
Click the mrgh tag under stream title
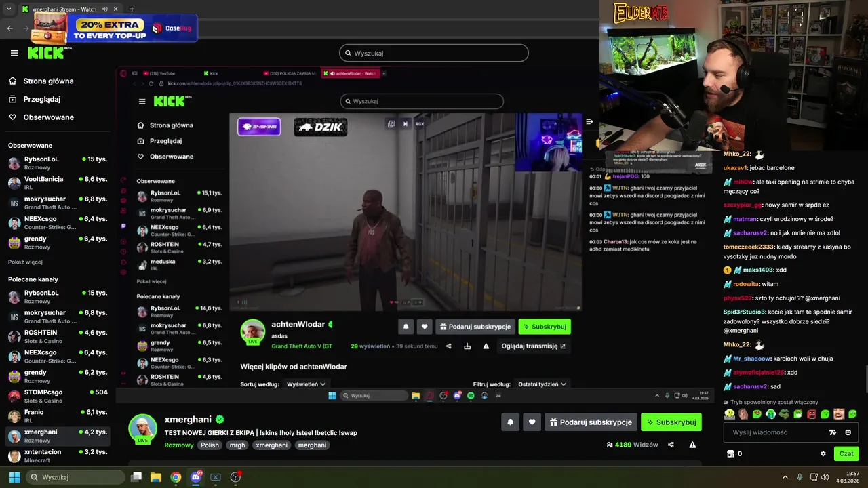pyautogui.click(x=237, y=445)
